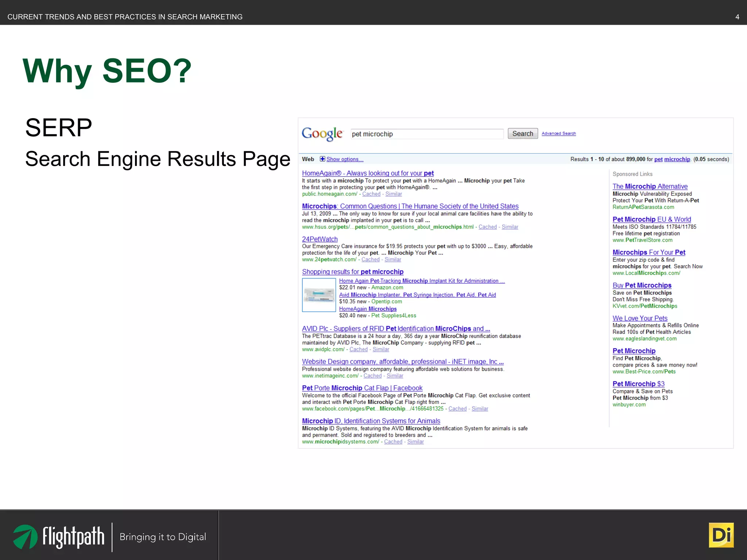This screenshot has width=747, height=560.
Task: Click Pet Supplies4Less seller text
Action: [394, 315]
